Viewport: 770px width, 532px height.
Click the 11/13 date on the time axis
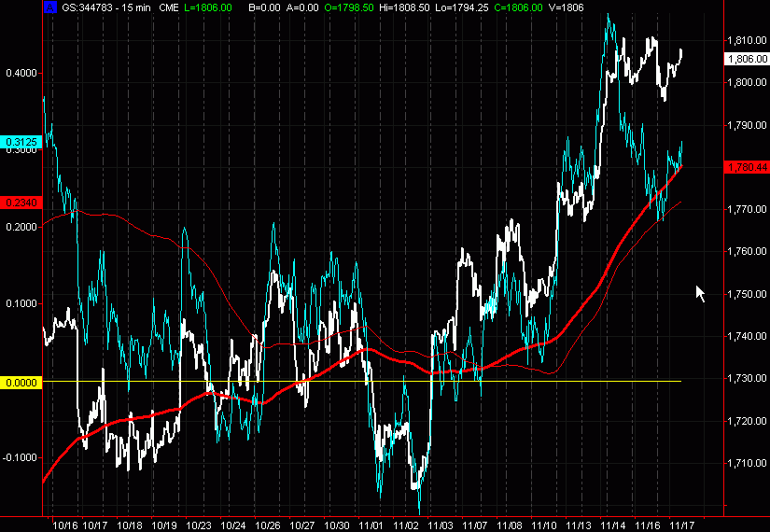click(x=579, y=525)
